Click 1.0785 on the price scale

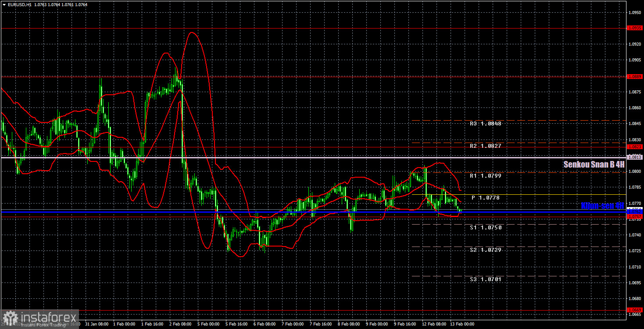(x=635, y=187)
